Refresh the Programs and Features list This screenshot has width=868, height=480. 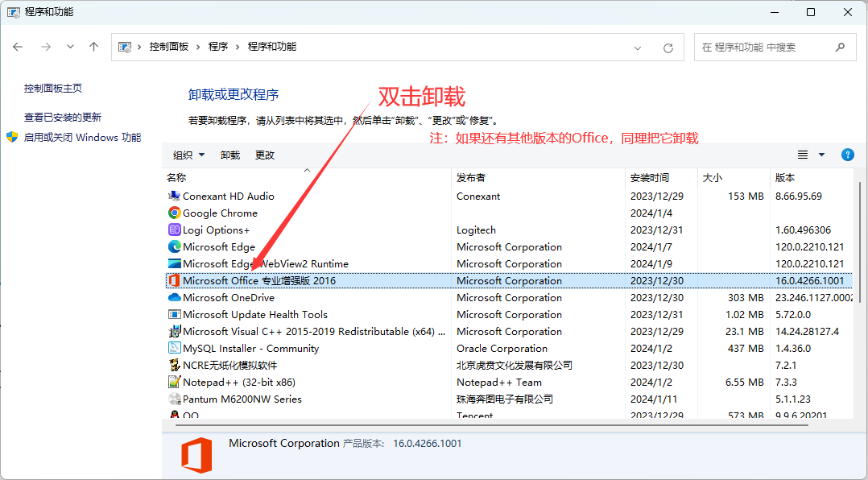(x=668, y=48)
